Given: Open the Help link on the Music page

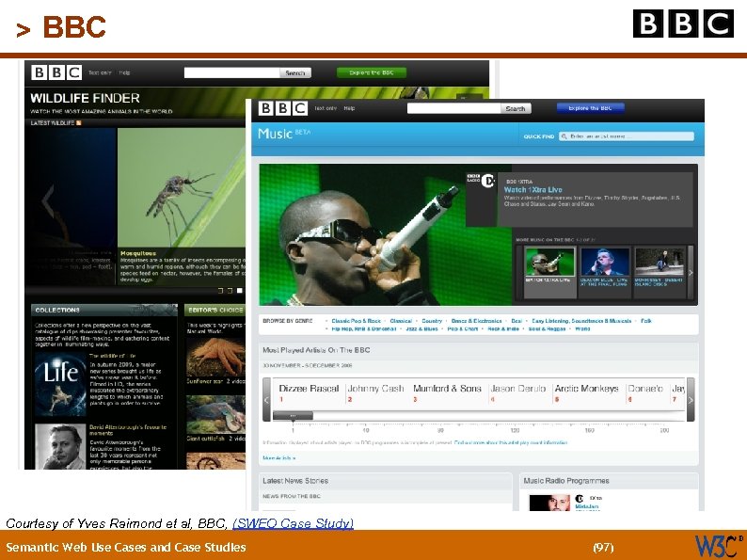Looking at the screenshot, I should pos(349,108).
